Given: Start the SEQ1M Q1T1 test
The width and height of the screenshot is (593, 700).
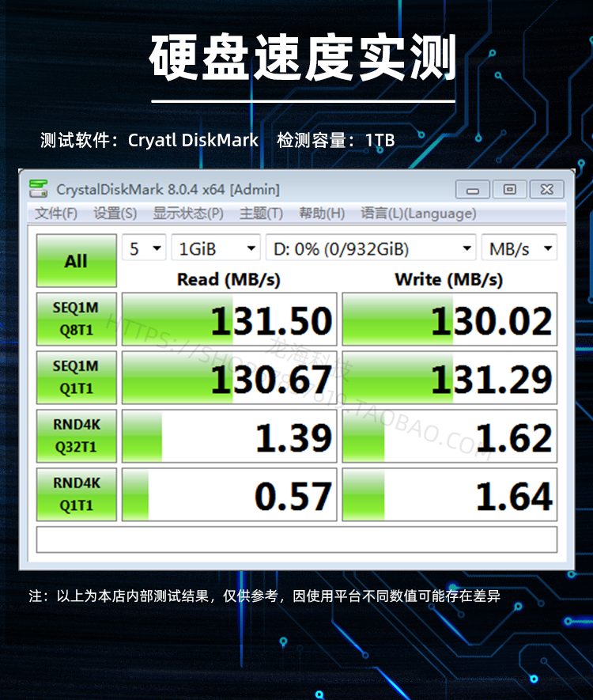Looking at the screenshot, I should [x=77, y=377].
